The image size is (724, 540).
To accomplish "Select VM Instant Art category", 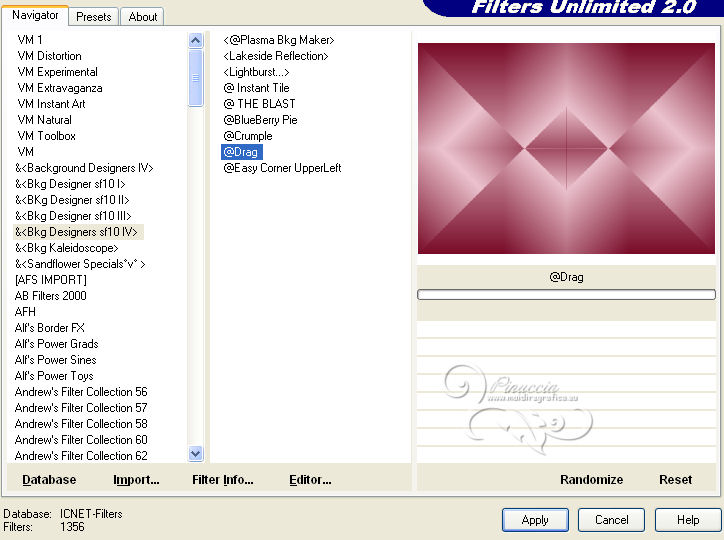I will [52, 104].
